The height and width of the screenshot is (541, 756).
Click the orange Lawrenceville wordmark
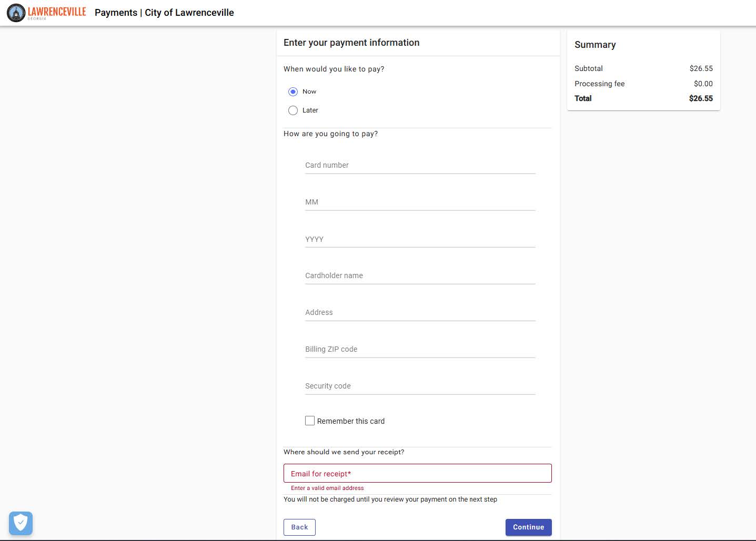(55, 11)
